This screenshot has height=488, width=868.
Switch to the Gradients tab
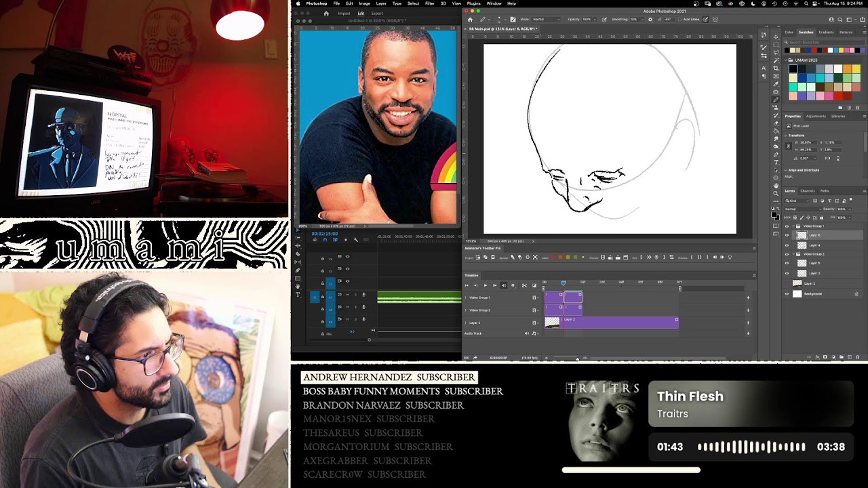coord(826,32)
